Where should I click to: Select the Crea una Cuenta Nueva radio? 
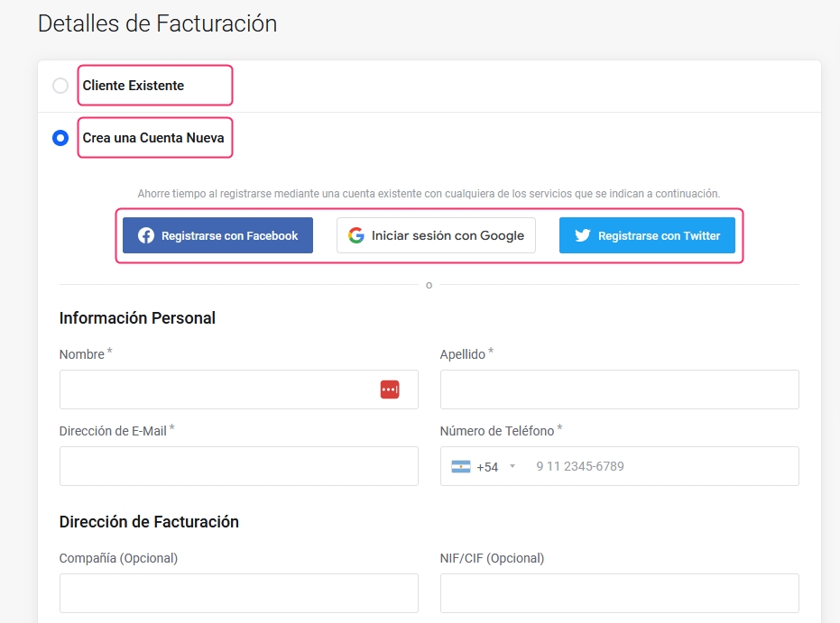(x=60, y=138)
